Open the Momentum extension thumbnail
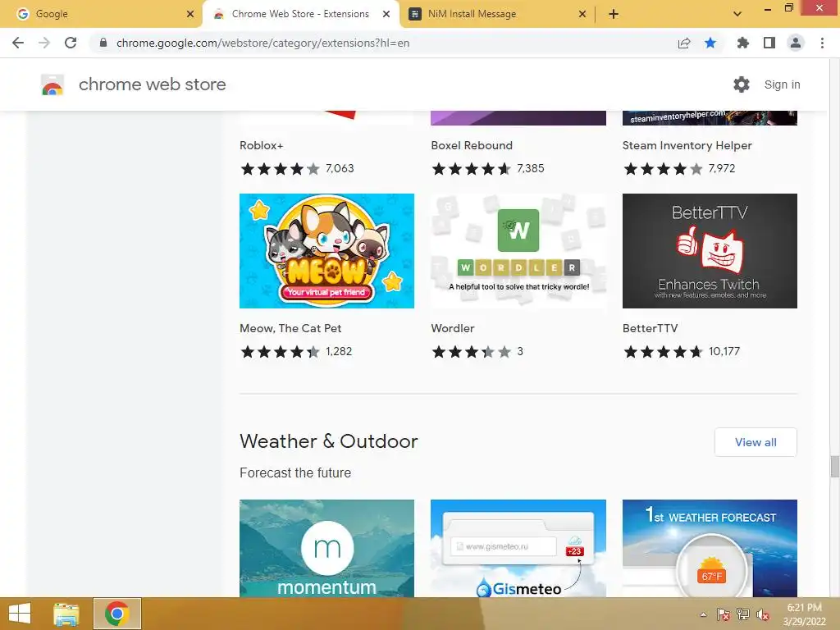 [326, 548]
